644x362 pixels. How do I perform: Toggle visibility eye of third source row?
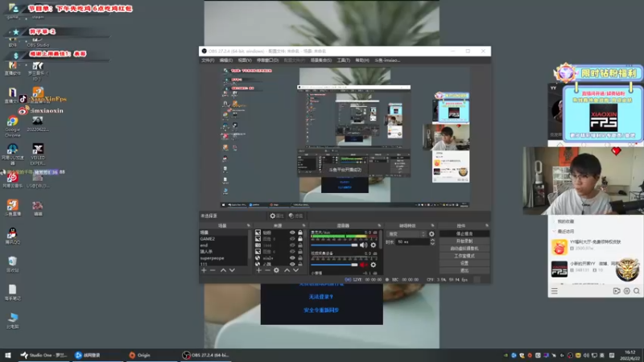292,245
